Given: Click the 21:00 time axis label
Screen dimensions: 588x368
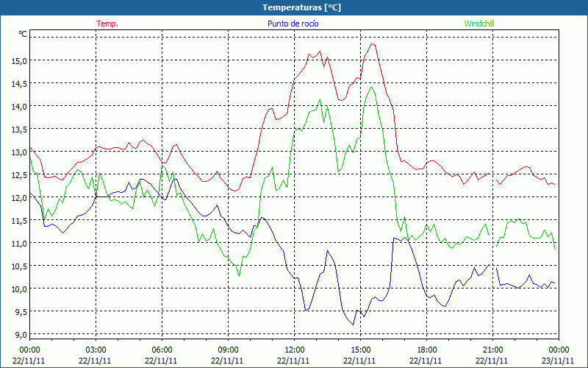Looking at the screenshot, I should tap(492, 350).
